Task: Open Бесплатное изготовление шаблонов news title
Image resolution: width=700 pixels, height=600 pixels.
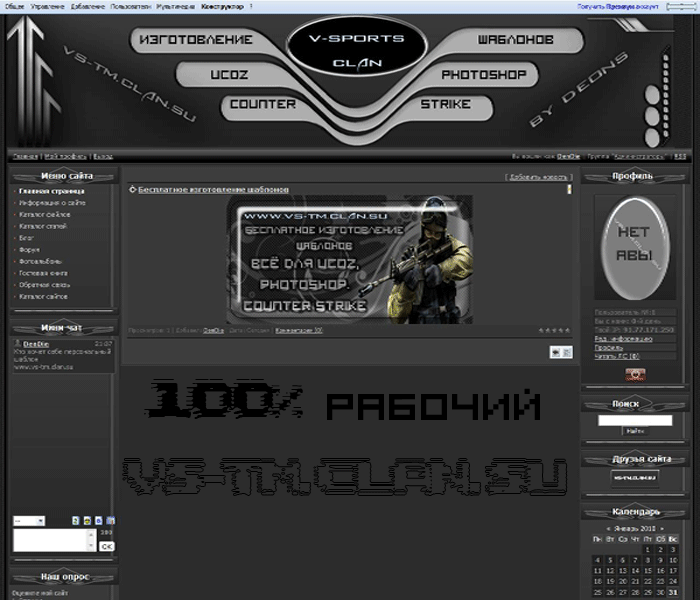Action: click(x=213, y=190)
